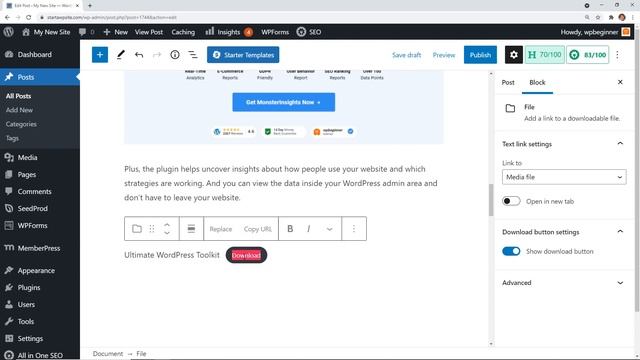Open All in One SEO in sidebar
640x360 pixels.
[x=40, y=355]
